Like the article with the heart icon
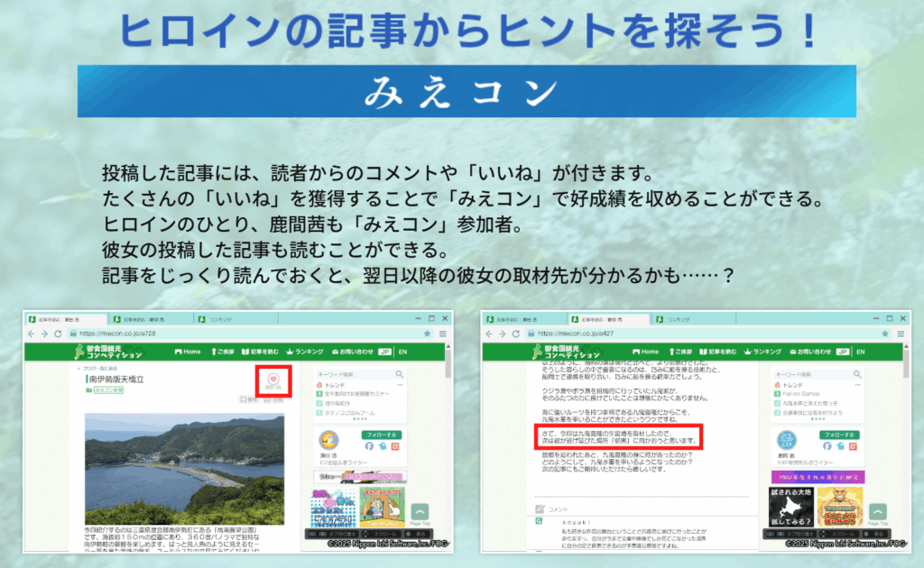924x568 pixels. (273, 379)
